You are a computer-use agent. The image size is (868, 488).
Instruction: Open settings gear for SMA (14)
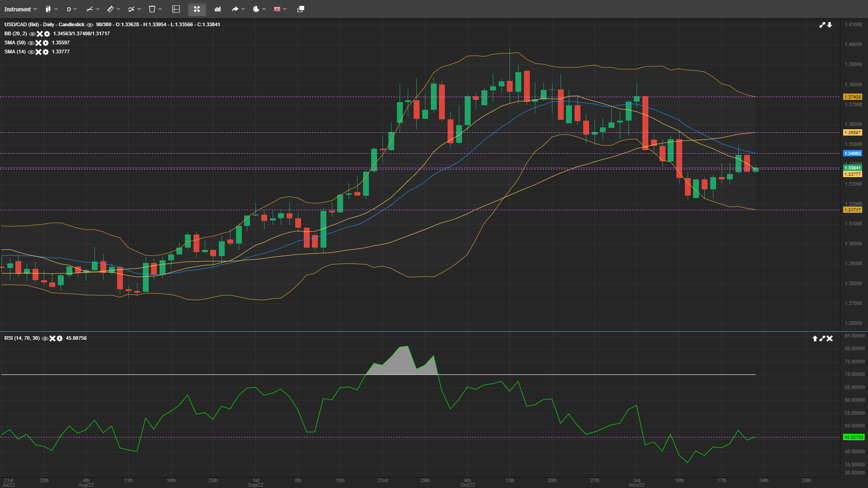[45, 52]
